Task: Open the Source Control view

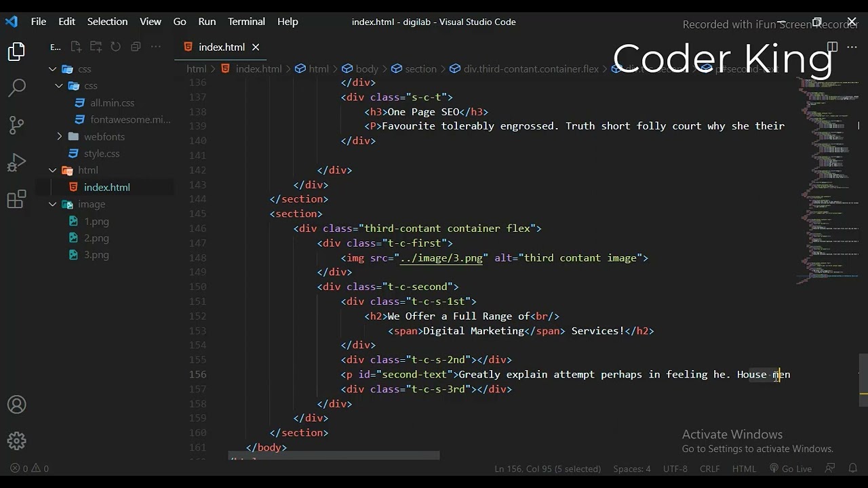Action: (16, 125)
